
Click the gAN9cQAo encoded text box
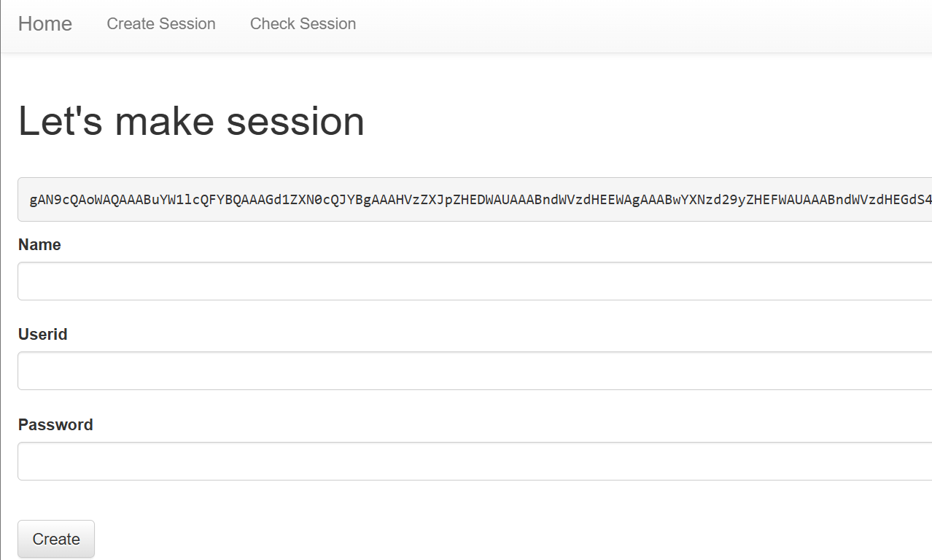[x=475, y=199]
